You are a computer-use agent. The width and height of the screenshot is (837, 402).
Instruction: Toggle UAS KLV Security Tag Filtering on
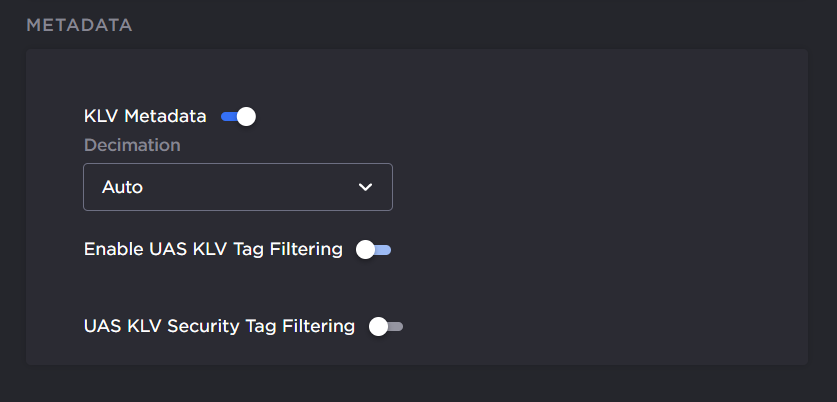[386, 326]
